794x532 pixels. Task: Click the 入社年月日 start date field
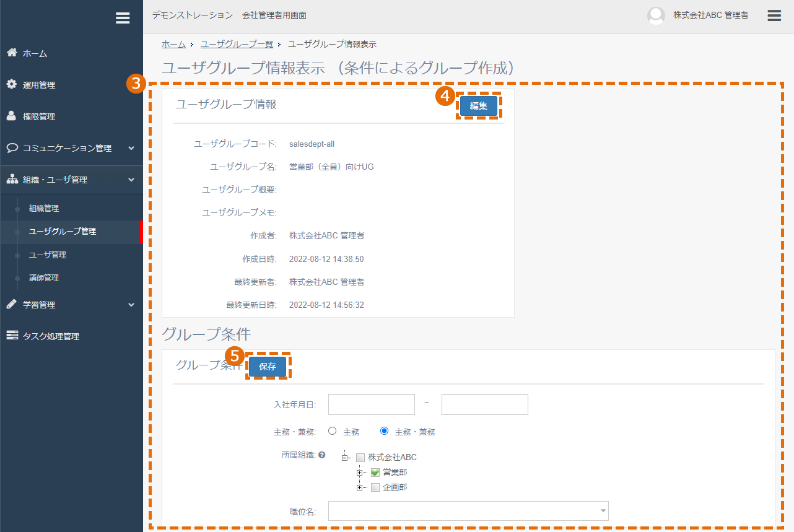[372, 404]
